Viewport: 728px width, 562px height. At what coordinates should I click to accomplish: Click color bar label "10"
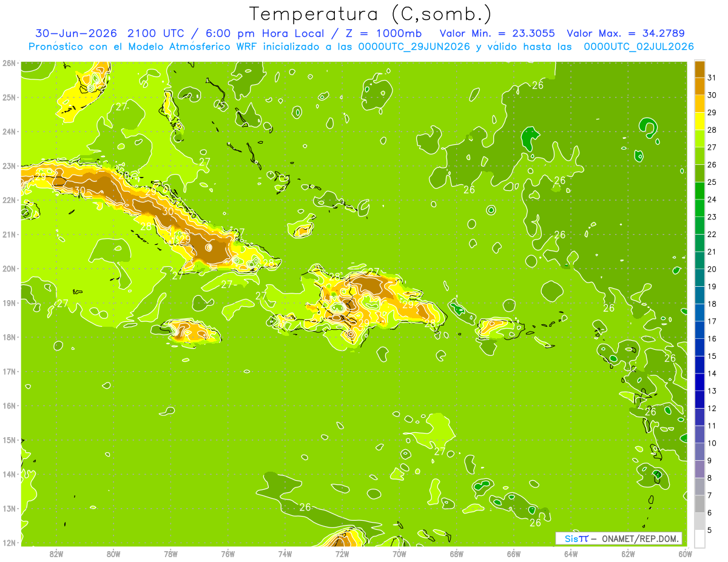tap(712, 443)
